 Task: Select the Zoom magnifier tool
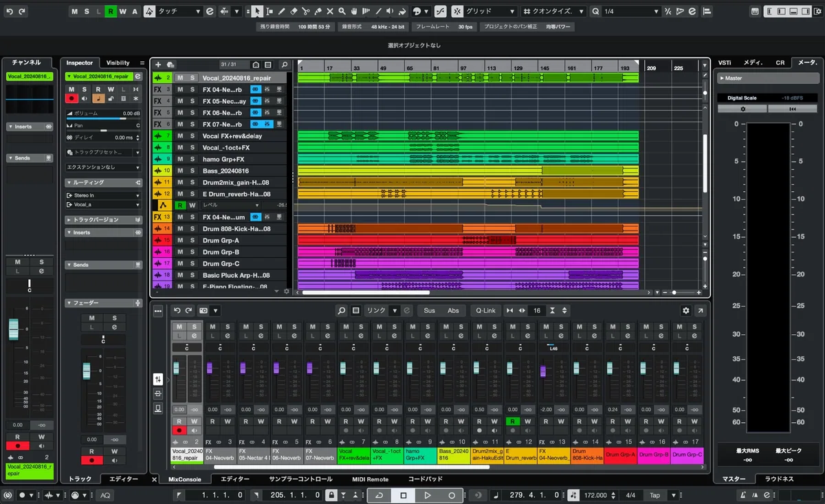342,12
